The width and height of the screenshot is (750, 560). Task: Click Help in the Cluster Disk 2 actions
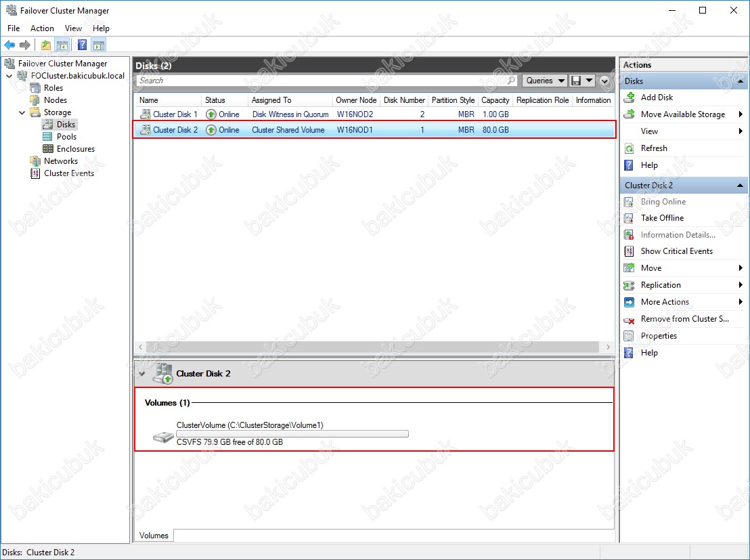point(649,353)
